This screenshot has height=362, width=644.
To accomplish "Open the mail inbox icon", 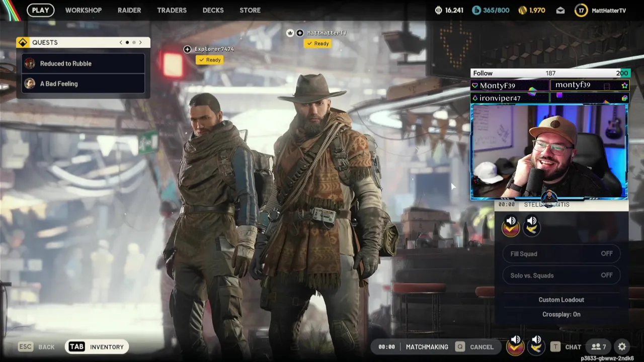I will 560,10.
